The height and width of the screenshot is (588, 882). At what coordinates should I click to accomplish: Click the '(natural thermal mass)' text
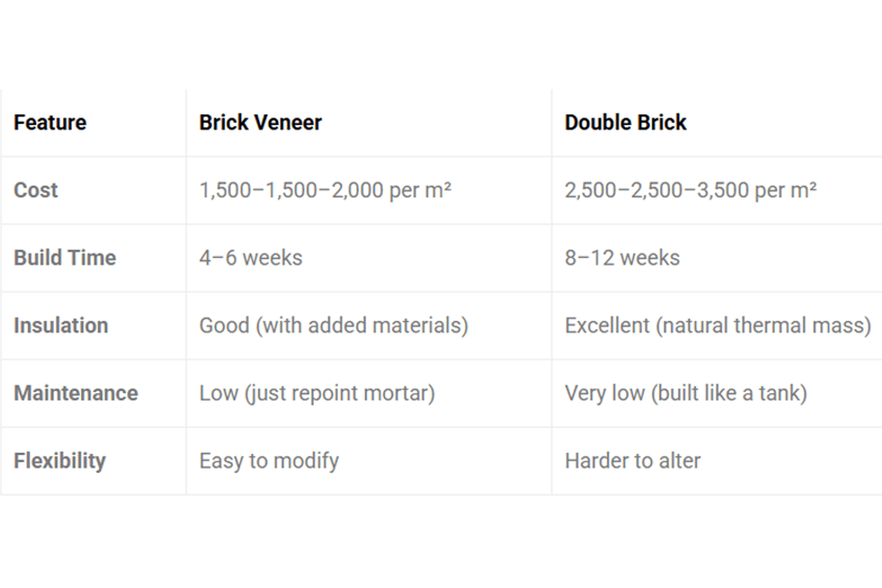[763, 325]
